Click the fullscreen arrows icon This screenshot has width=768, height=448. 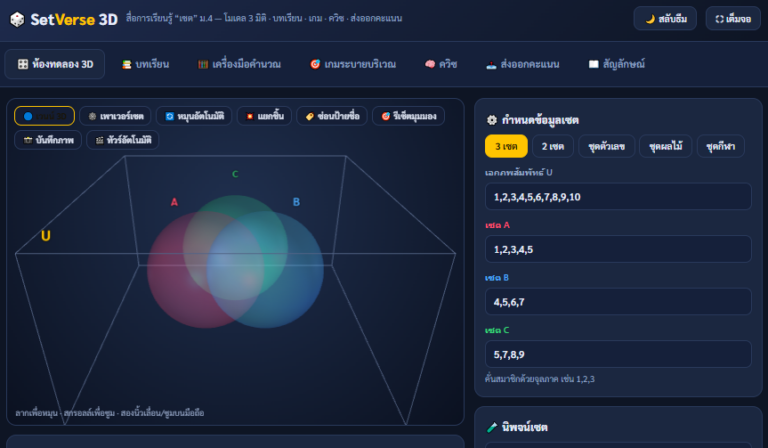coord(720,19)
